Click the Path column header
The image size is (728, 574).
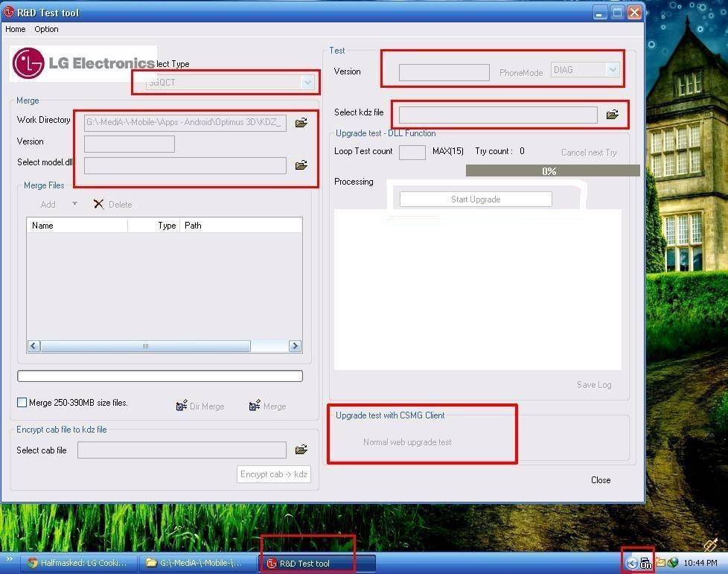[241, 226]
